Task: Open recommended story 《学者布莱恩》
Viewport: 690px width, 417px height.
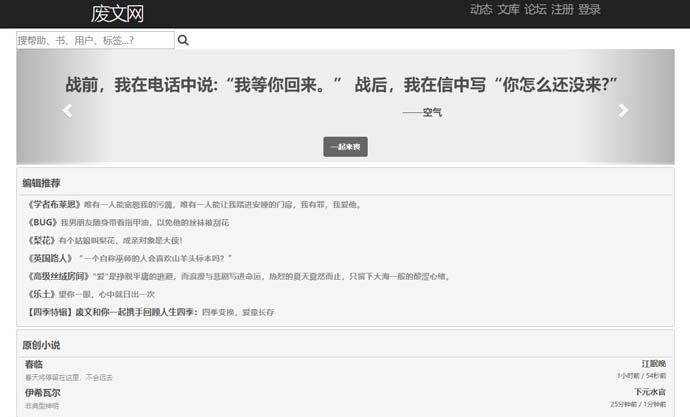Action: pos(54,205)
